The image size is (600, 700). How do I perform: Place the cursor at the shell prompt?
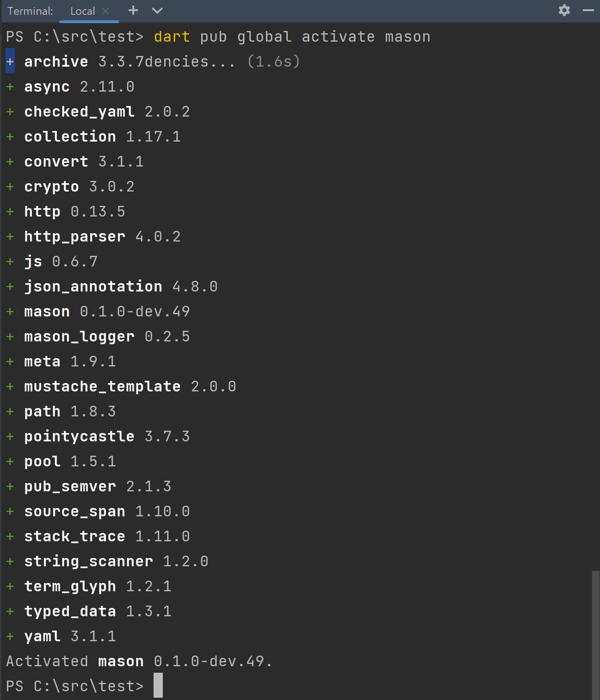(x=157, y=686)
